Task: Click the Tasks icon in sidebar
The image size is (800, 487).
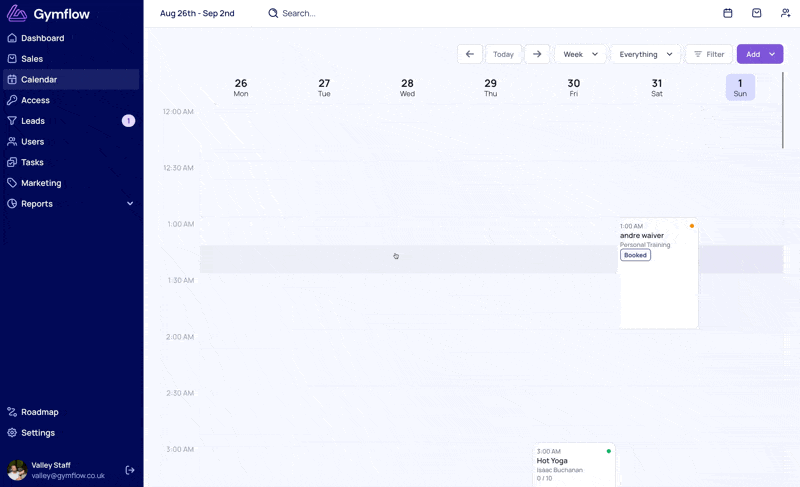Action: coord(12,162)
